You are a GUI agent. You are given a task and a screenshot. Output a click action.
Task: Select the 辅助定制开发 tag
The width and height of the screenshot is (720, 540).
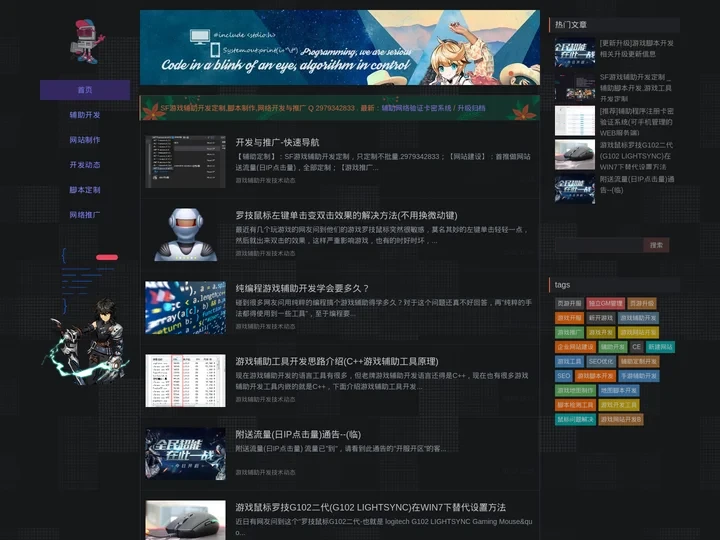[x=639, y=361]
